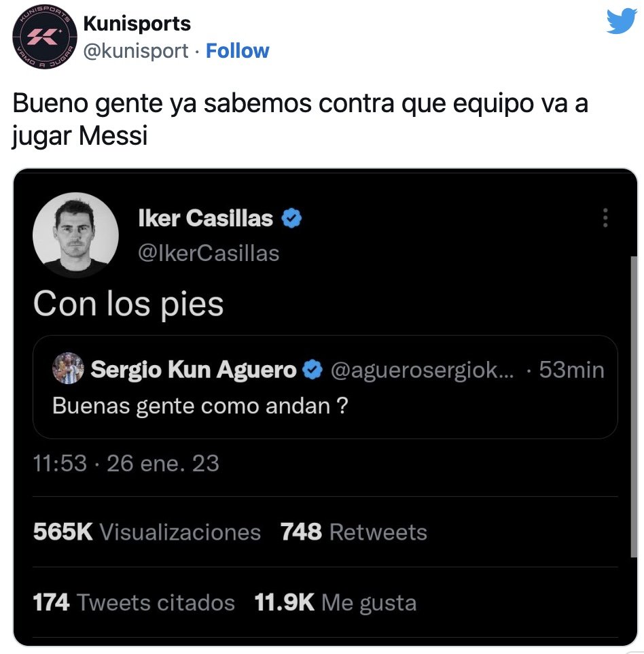
Task: View the 748 Retweets list
Action: [353, 532]
